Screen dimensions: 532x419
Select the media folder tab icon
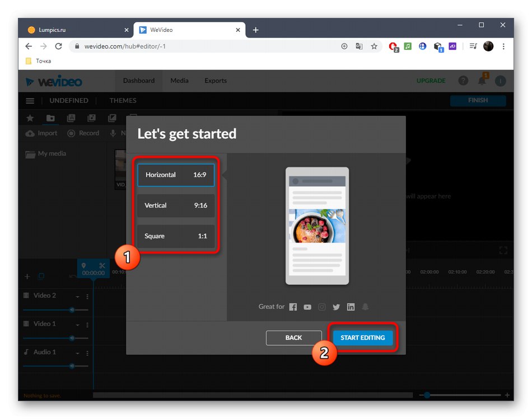click(x=50, y=118)
